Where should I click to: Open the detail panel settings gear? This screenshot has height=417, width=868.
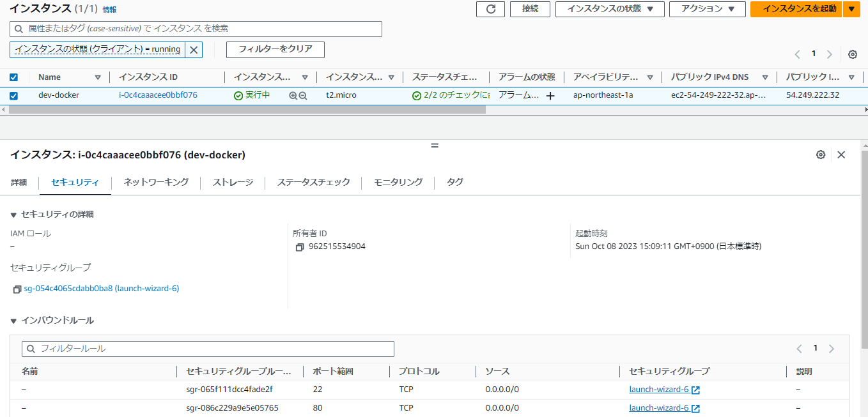(x=821, y=155)
